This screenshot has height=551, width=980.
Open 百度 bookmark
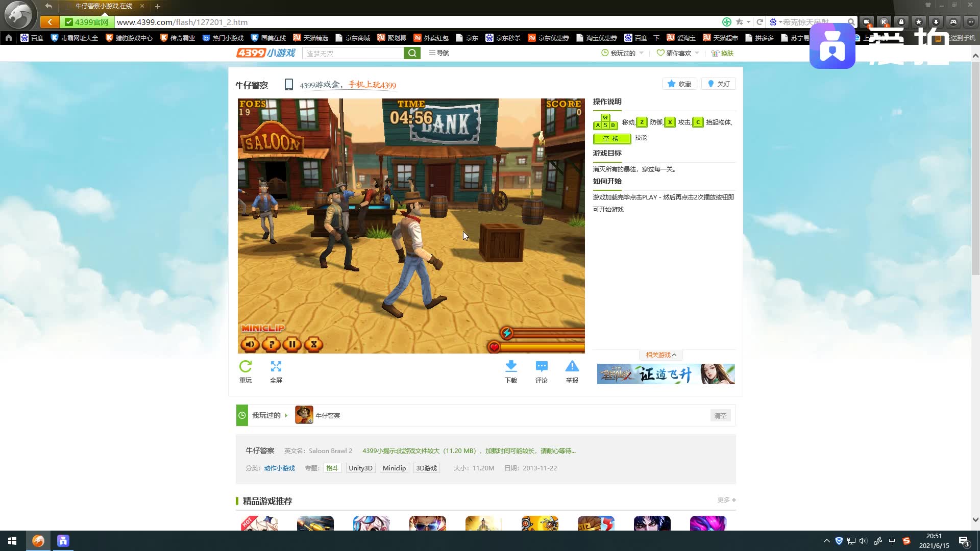click(32, 38)
